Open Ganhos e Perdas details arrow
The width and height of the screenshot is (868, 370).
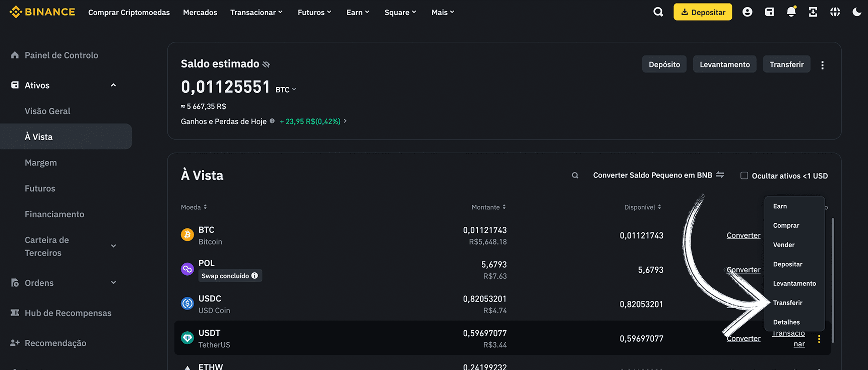click(x=345, y=121)
